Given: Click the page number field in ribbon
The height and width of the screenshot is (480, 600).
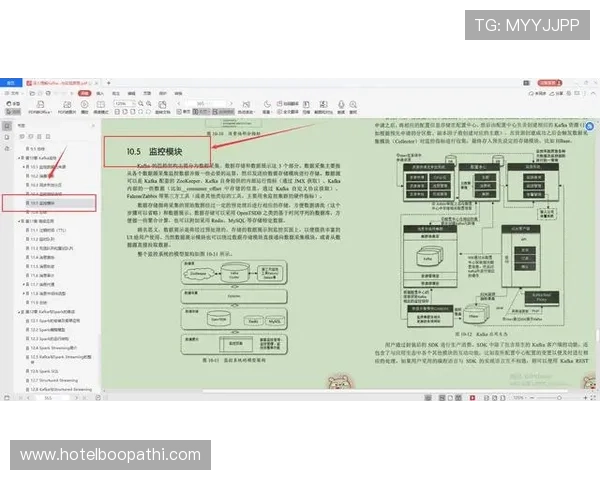Looking at the screenshot, I should click(x=205, y=104).
